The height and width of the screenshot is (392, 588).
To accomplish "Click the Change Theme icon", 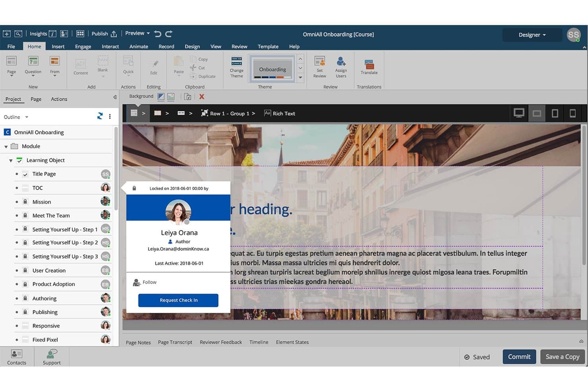I will click(x=236, y=62).
